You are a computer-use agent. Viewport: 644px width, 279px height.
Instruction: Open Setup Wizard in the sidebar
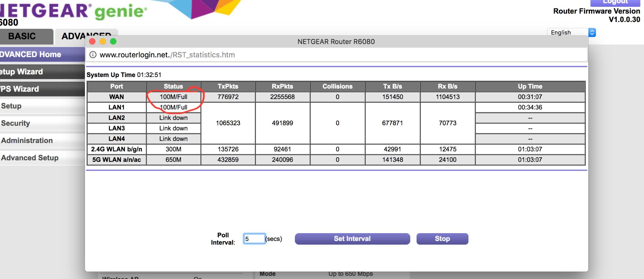tap(42, 72)
